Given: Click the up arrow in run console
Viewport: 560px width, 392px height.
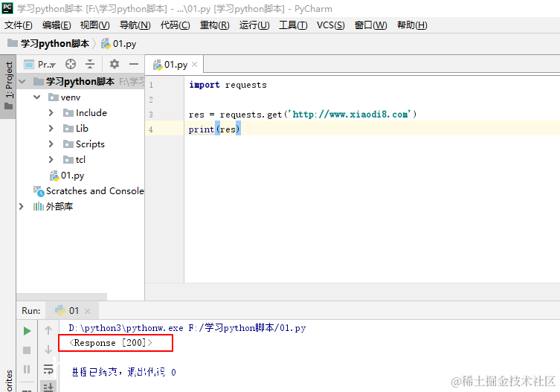Looking at the screenshot, I should (x=48, y=330).
